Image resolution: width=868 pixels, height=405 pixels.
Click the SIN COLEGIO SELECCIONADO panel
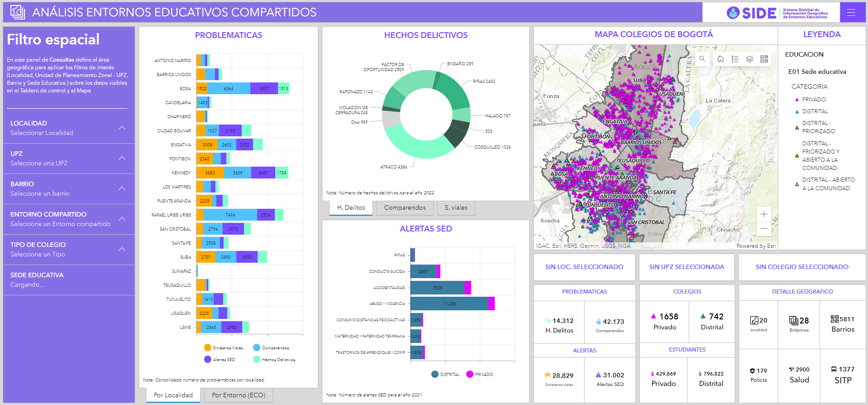(x=802, y=267)
